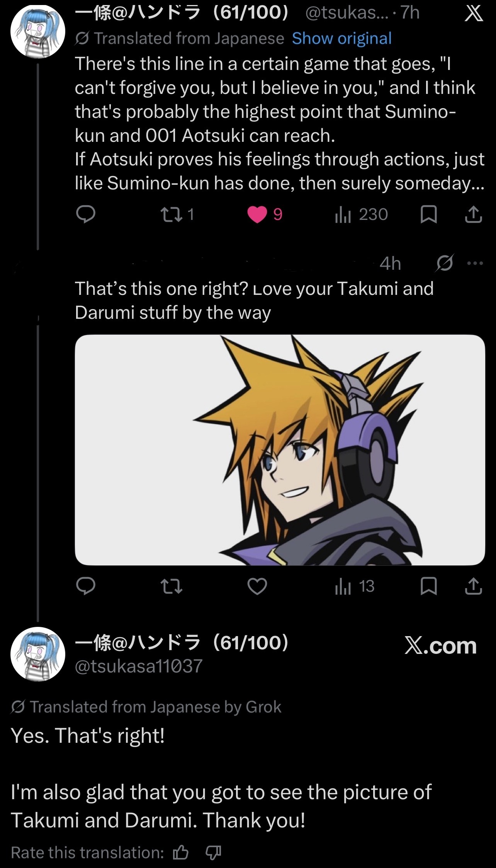
Task: Click Show original link
Action: click(x=342, y=38)
